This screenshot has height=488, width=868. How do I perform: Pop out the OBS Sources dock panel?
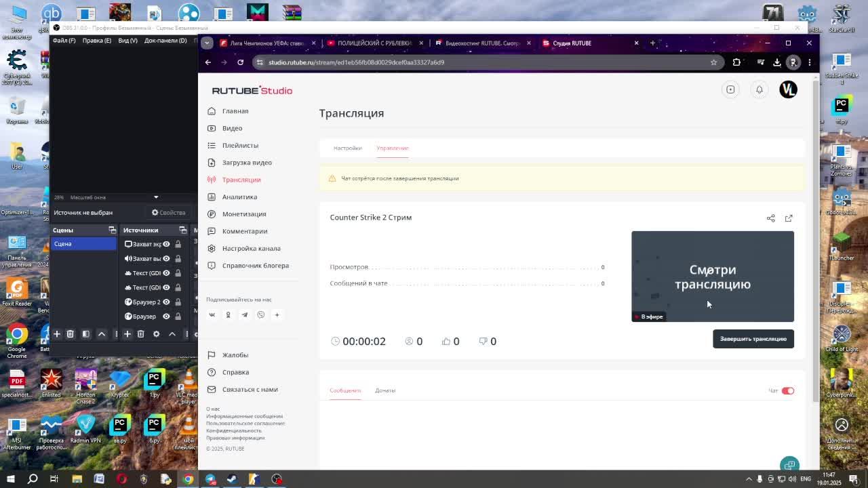(183, 230)
